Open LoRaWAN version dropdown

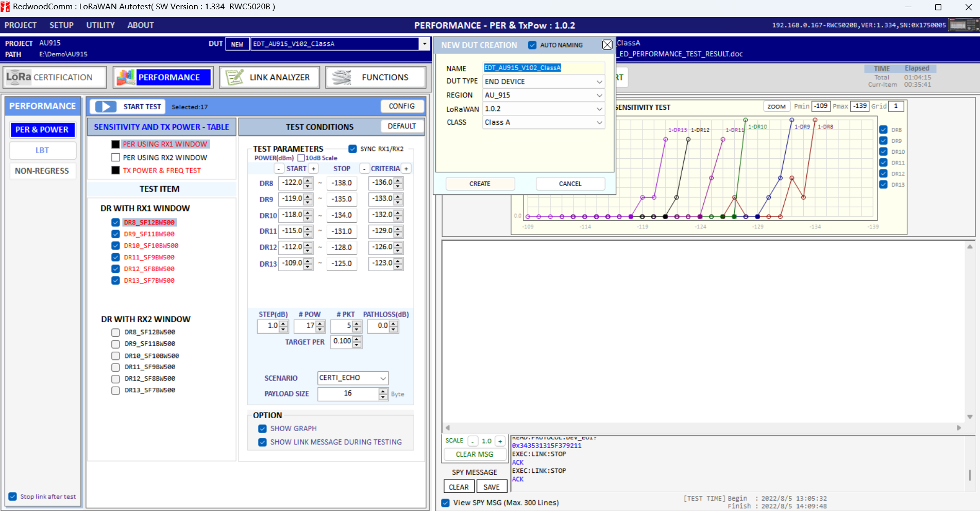click(599, 109)
